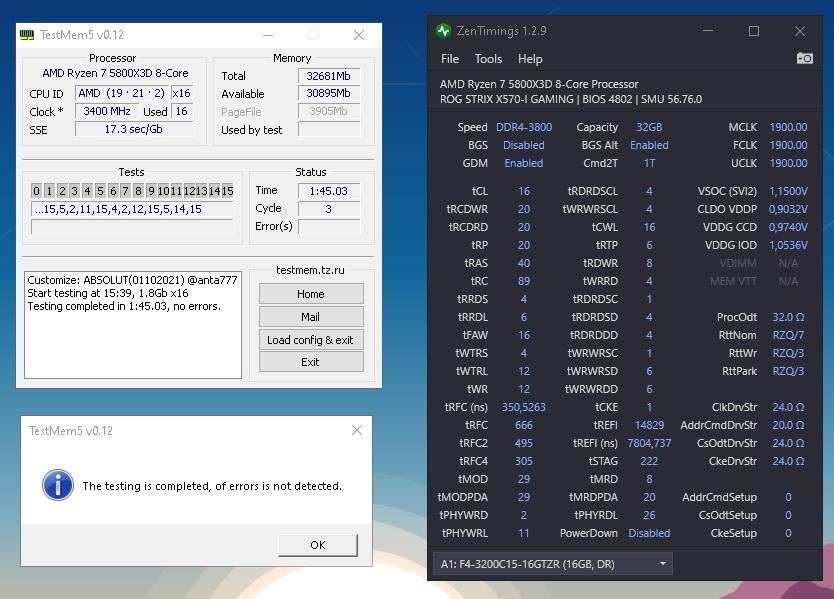Click the PowerDown Disabled value

click(x=649, y=533)
